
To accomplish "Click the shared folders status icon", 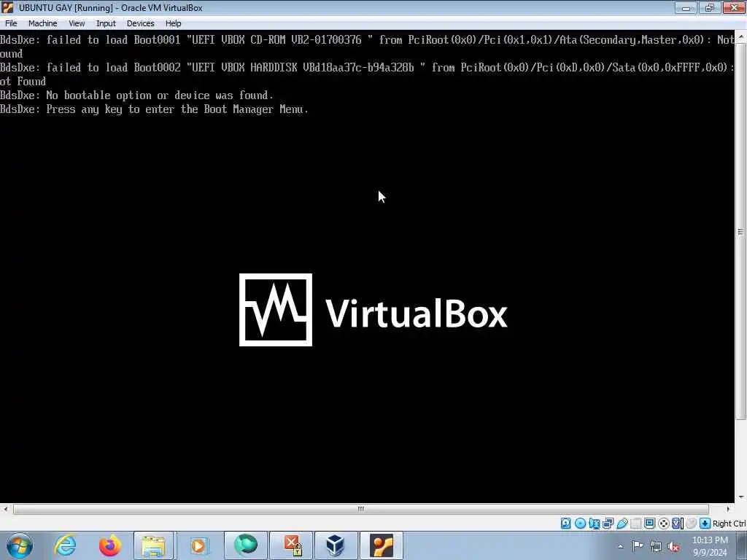I will click(x=635, y=524).
